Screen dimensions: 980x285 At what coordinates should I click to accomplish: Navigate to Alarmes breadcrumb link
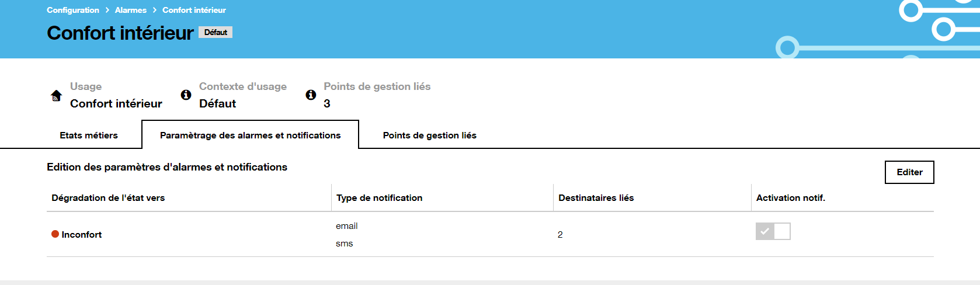click(131, 10)
